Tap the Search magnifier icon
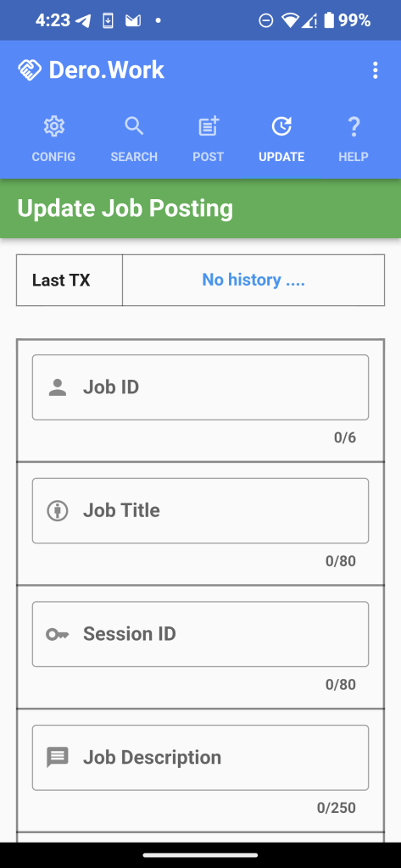 coord(134,127)
